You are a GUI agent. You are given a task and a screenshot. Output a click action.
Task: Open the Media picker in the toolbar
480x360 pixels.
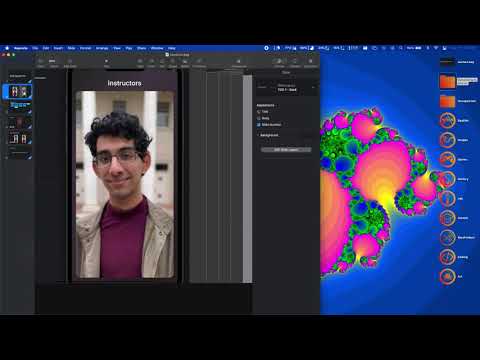click(185, 63)
